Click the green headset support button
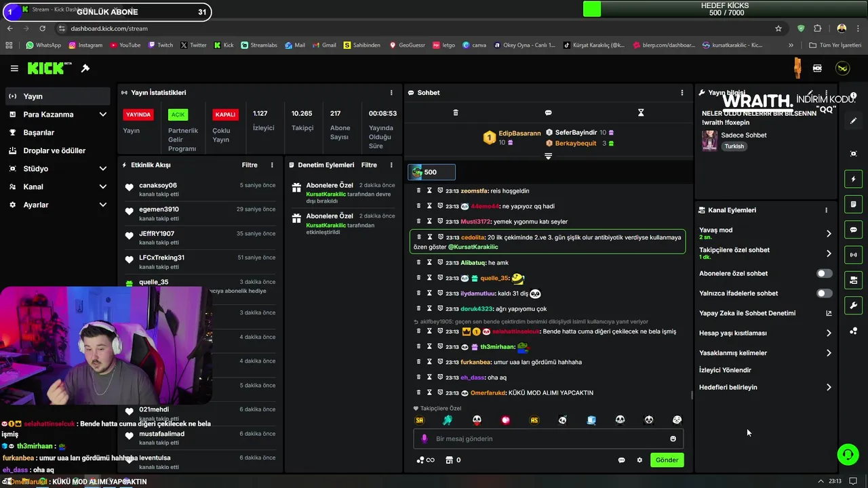The width and height of the screenshot is (868, 488). 848,454
